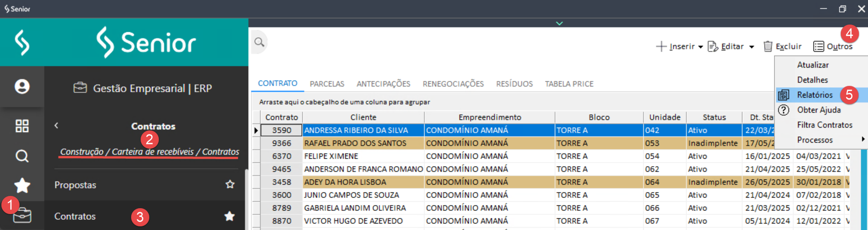Switch to the PARCELAS tab

click(327, 84)
